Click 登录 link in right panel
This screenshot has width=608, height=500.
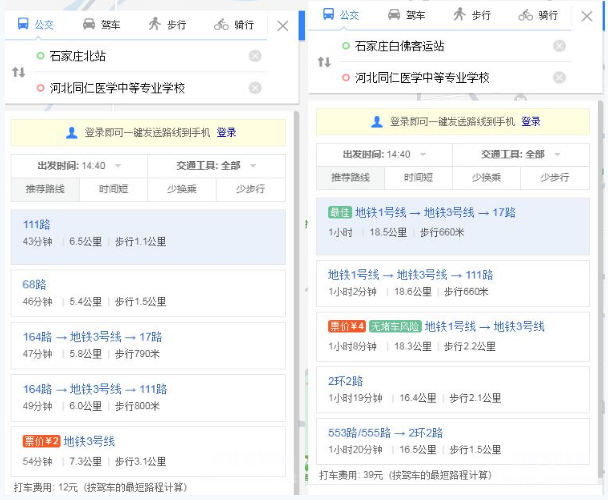coord(531,122)
